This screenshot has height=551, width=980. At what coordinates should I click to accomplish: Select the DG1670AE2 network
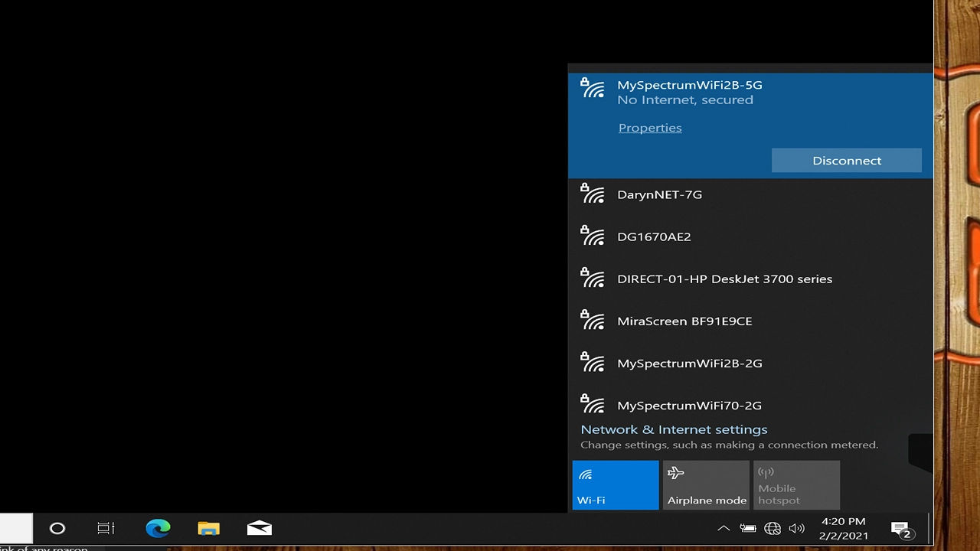[x=654, y=236]
